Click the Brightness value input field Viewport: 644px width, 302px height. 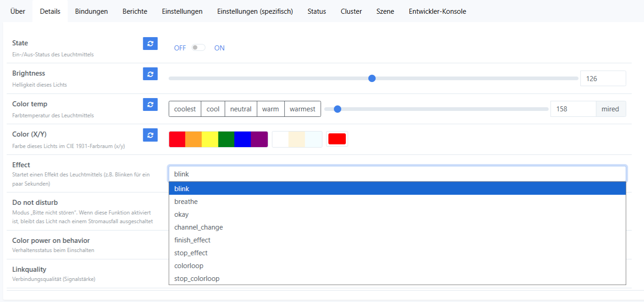tap(603, 78)
